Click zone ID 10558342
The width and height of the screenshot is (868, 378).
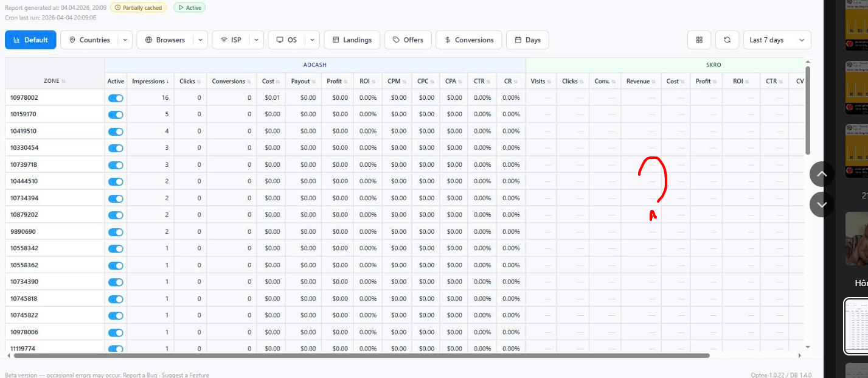coord(24,248)
